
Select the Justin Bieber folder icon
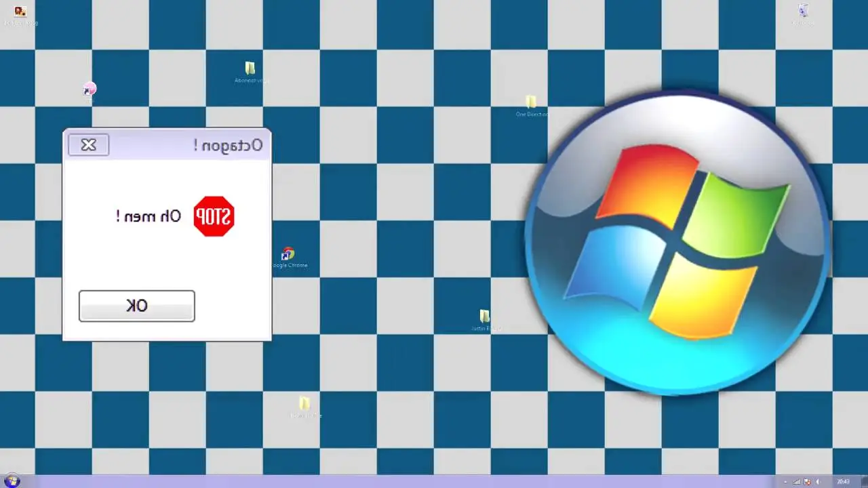[x=485, y=317]
